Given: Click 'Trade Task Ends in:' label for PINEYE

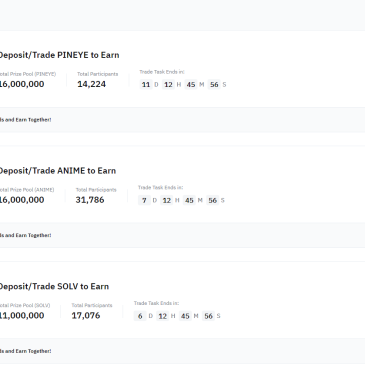Looking at the screenshot, I should [x=162, y=72].
